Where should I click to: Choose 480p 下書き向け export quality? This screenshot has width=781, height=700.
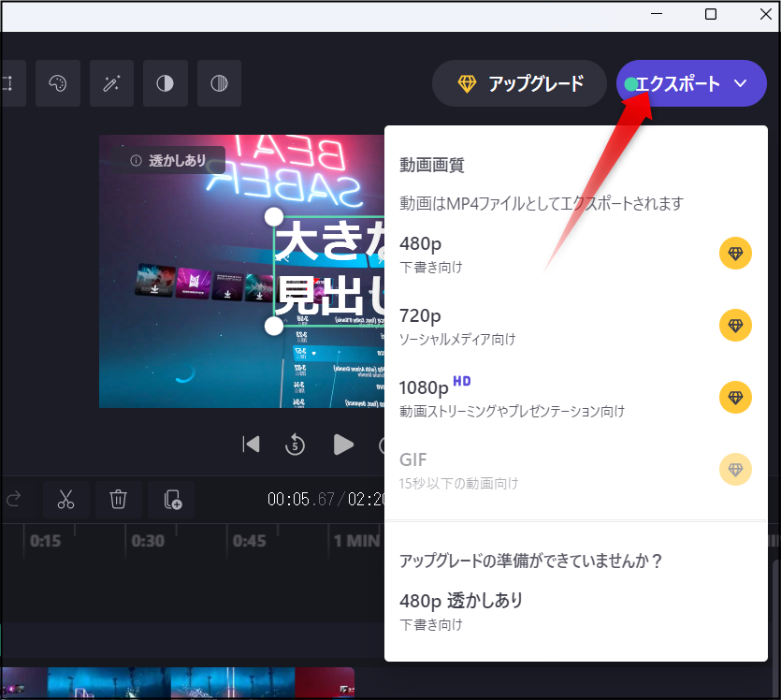576,255
